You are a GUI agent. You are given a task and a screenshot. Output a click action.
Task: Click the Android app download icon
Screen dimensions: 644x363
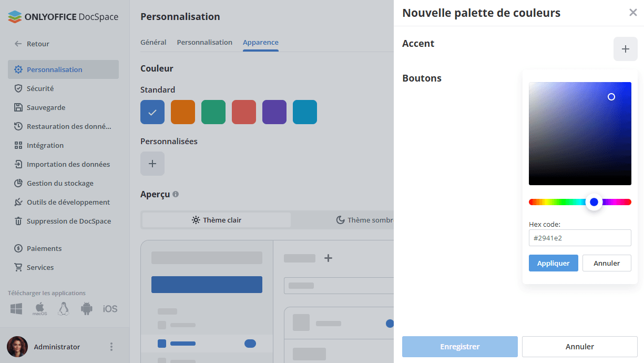click(x=87, y=309)
